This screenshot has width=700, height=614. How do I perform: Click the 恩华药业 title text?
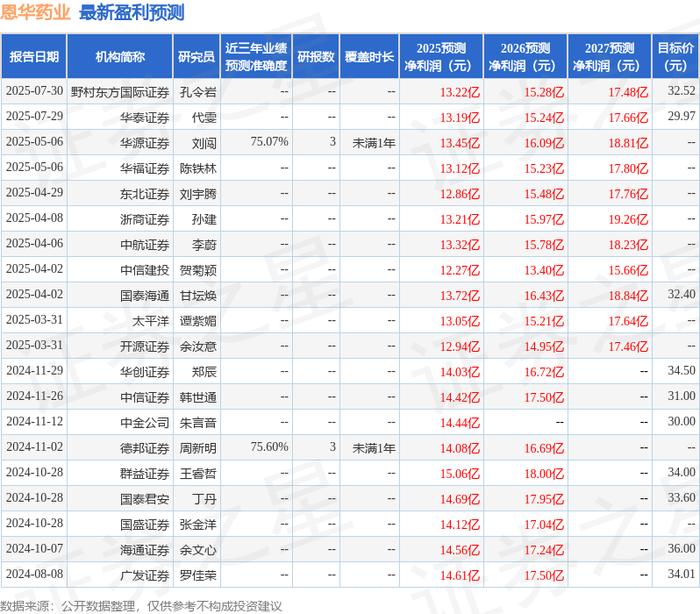click(x=35, y=13)
